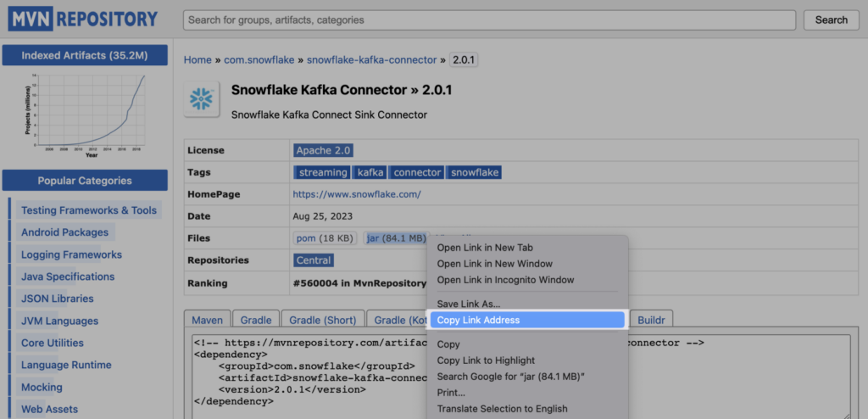
Task: Click the Indexed Artifacts growth chart
Action: pyautogui.click(x=85, y=115)
